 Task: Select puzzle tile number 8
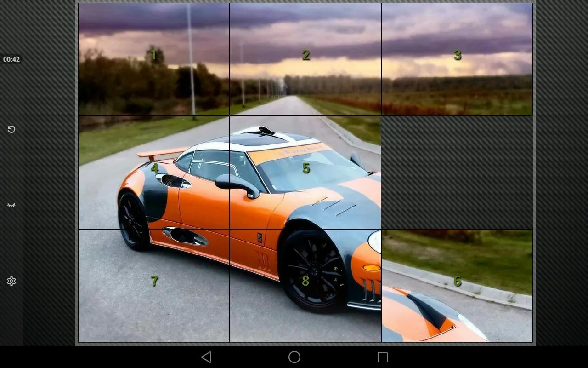pos(305,286)
